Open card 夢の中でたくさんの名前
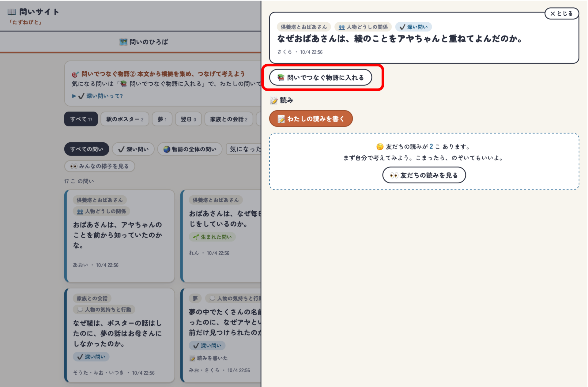 tap(221, 335)
